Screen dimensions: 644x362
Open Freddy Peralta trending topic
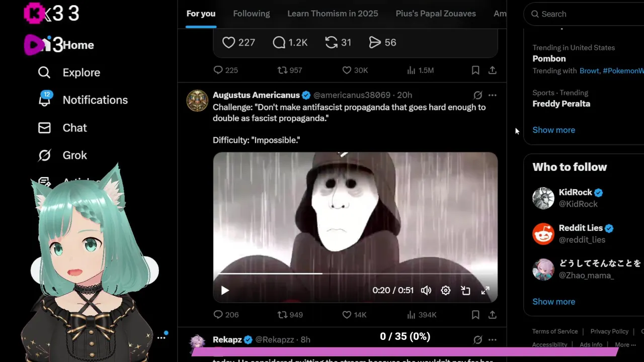tap(561, 104)
